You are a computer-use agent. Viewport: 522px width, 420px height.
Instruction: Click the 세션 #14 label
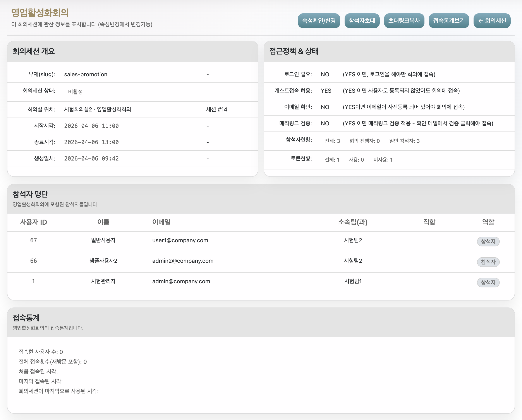tap(216, 109)
